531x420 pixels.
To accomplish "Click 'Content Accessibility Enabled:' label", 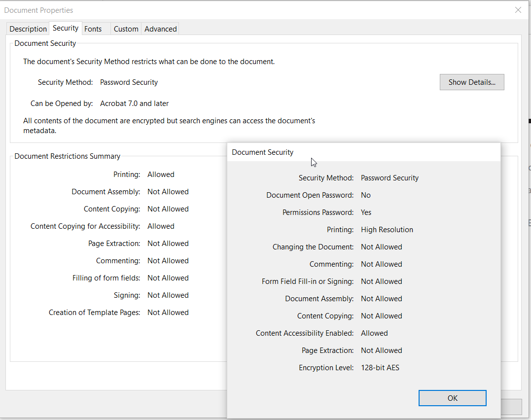I will [x=304, y=333].
